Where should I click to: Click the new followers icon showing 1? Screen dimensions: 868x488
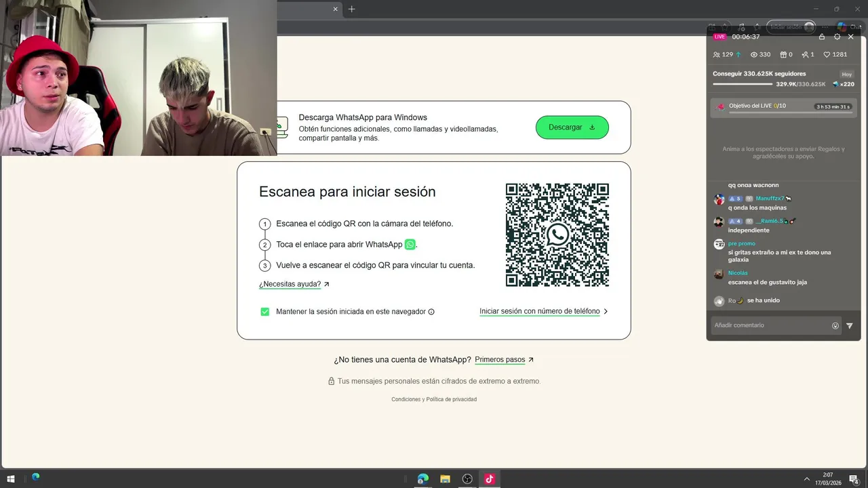805,54
